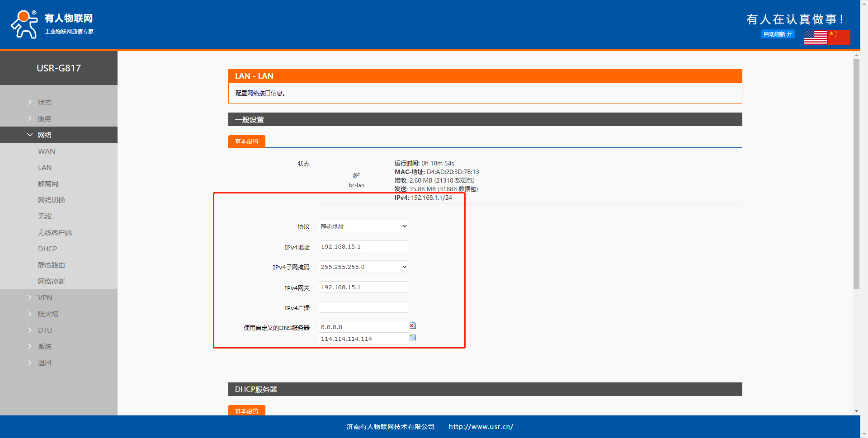
Task: Expand the VPN sidebar section
Action: tap(45, 298)
